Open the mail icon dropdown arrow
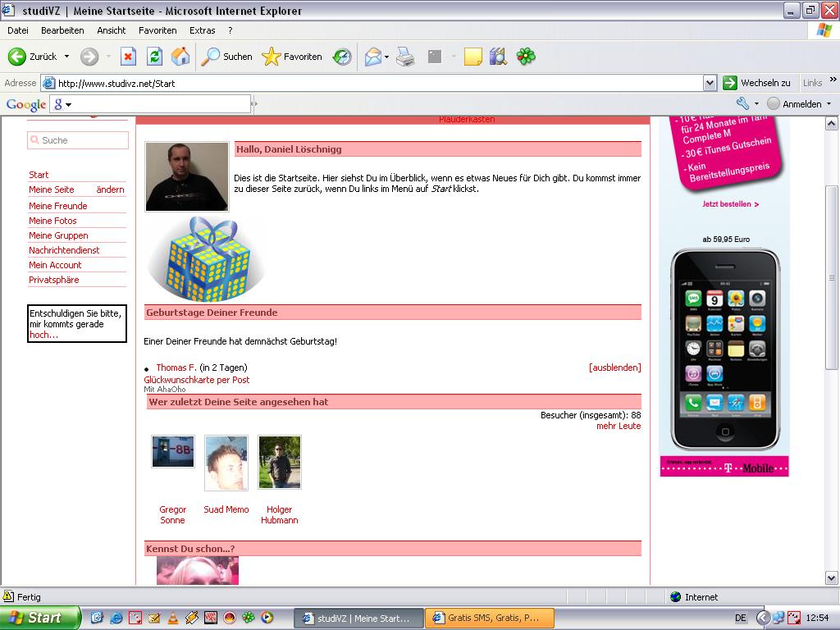Screen dimensions: 840x630 tap(386, 57)
